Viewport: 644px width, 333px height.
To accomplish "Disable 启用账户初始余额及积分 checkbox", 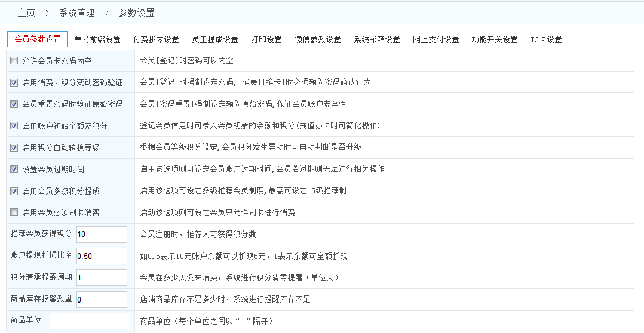I will pos(14,126).
